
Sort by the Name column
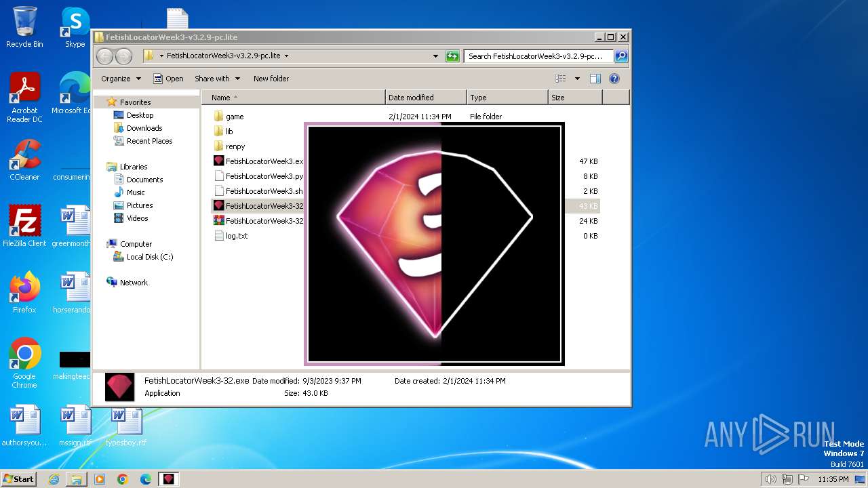click(x=293, y=98)
